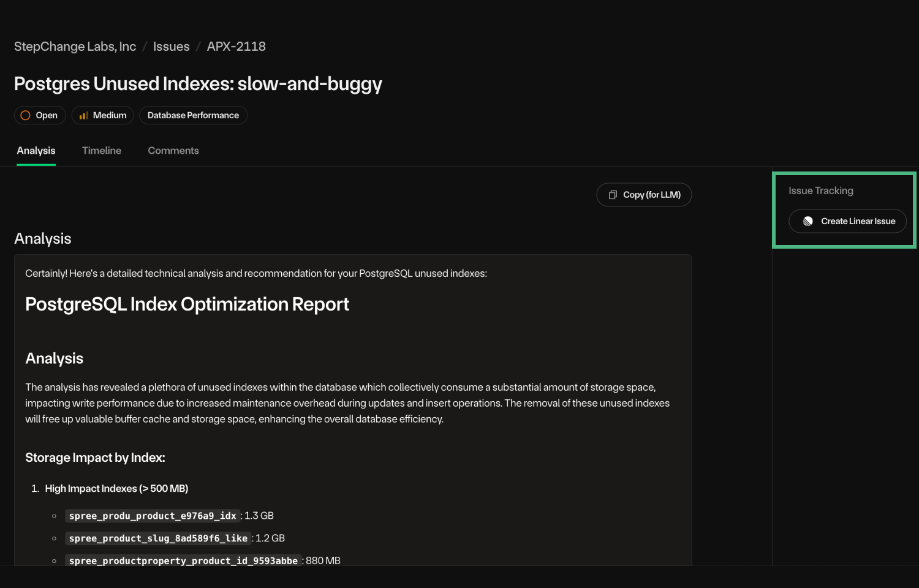The width and height of the screenshot is (919, 588).
Task: Click the priority bars icon beside Medium
Action: click(84, 115)
